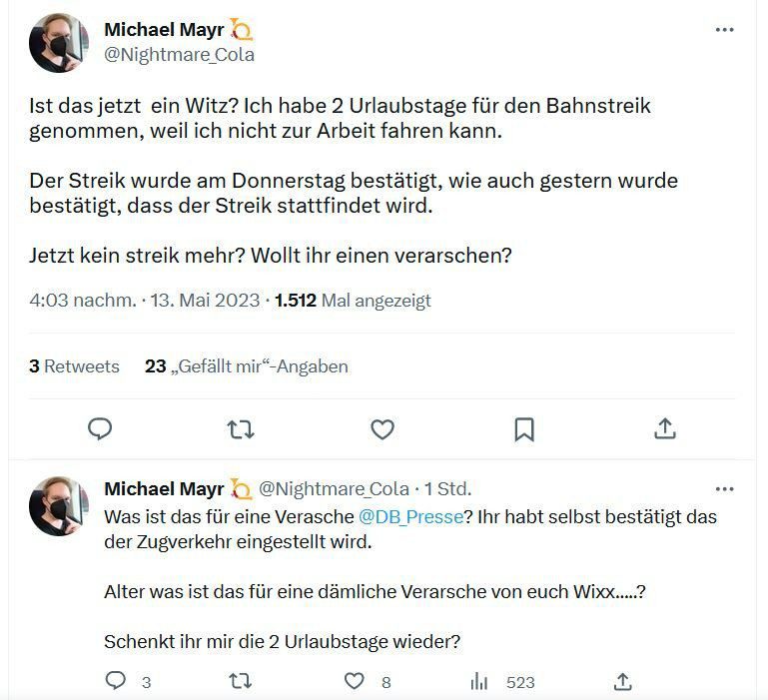View analytics icon showing 523 views
Image resolution: width=768 pixels, height=700 pixels.
479,681
